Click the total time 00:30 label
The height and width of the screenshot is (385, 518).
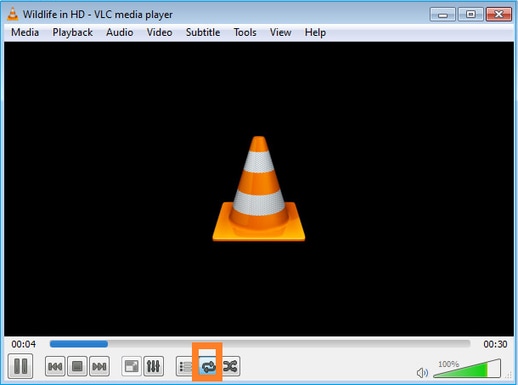coord(495,344)
